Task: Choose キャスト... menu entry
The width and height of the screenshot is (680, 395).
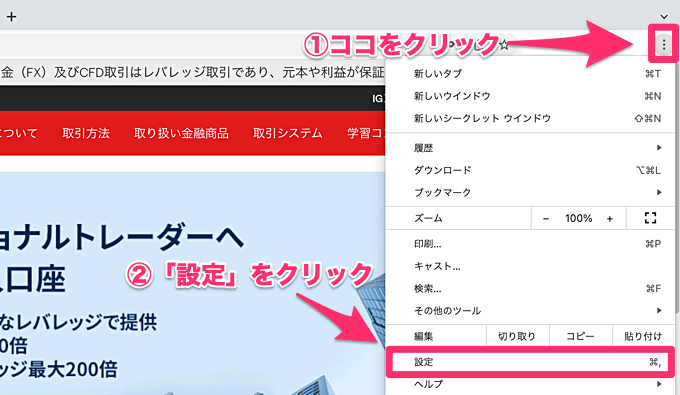Action: point(530,266)
